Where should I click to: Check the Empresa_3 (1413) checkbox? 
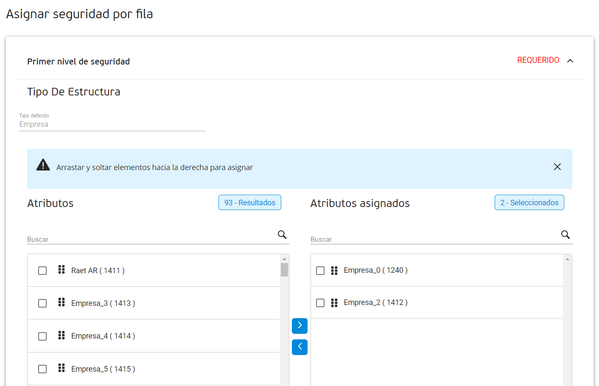[42, 303]
